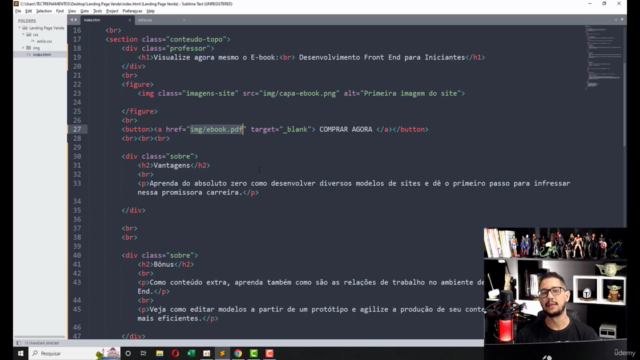Minimize the Sublime Text window
The height and width of the screenshot is (360, 640).
[x=590, y=4]
